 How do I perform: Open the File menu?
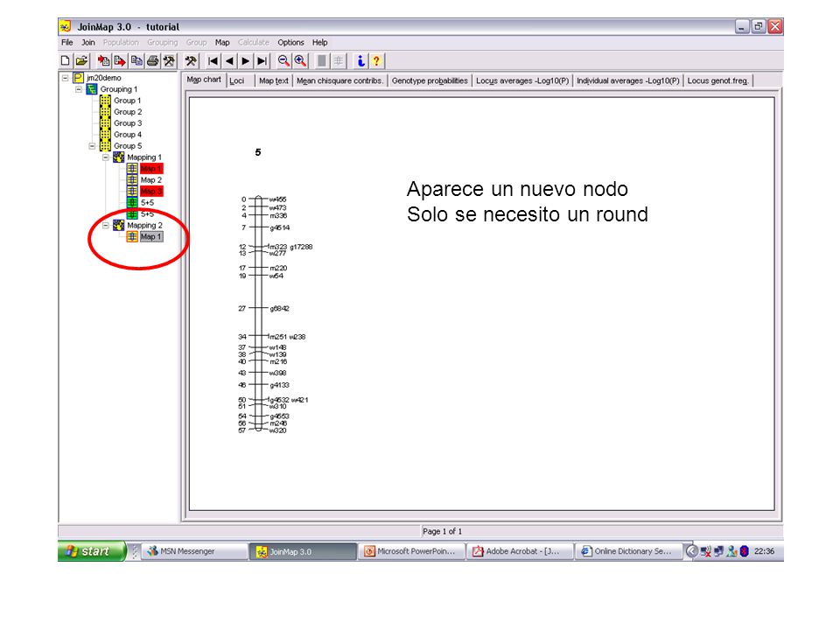[67, 42]
